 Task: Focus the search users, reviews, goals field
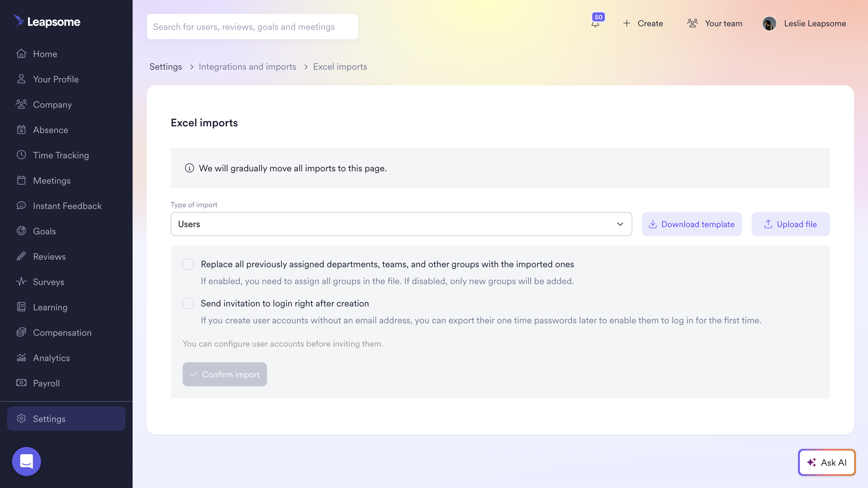point(252,26)
